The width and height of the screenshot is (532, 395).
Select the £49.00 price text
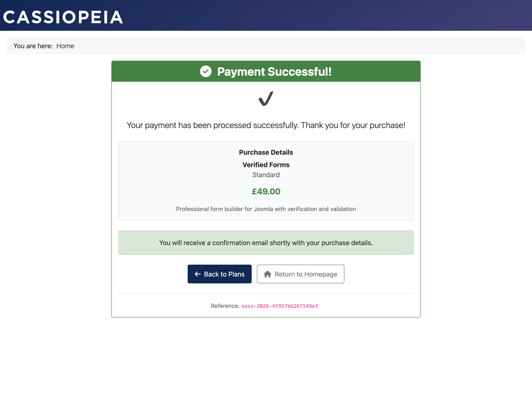[x=266, y=191]
